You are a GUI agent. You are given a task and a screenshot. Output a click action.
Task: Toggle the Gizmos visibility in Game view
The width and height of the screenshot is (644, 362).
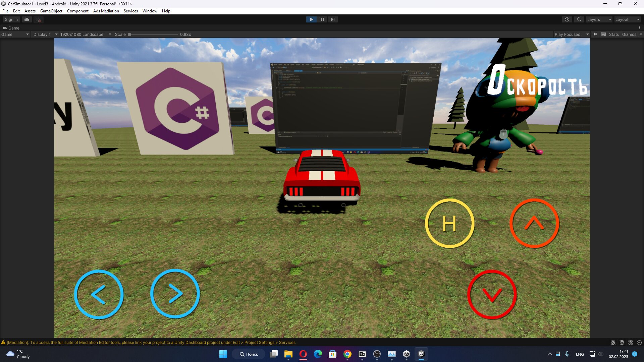[x=629, y=34]
